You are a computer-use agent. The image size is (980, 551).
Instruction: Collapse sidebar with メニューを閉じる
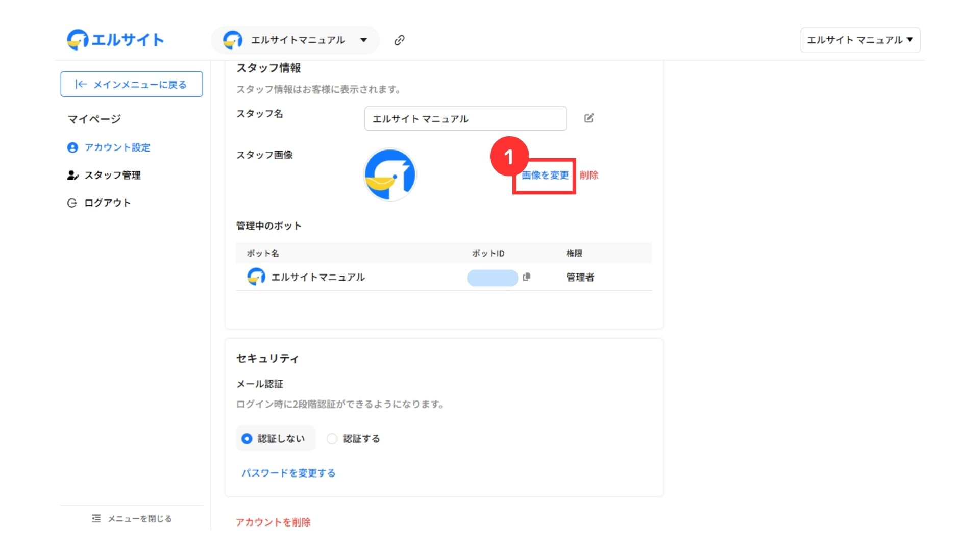tap(132, 519)
